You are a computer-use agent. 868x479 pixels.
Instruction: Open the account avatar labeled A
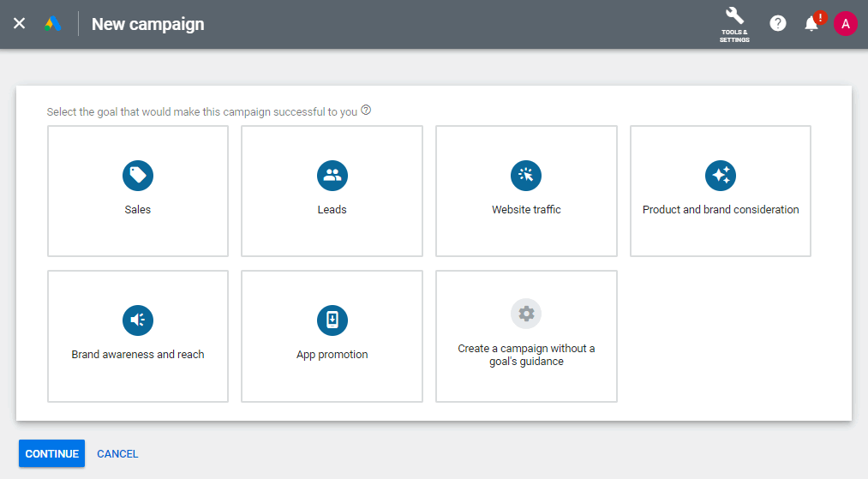pos(845,24)
